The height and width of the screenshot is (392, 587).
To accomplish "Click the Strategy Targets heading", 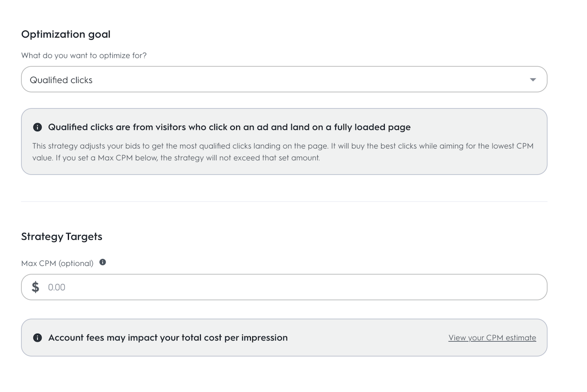I will [x=61, y=237].
